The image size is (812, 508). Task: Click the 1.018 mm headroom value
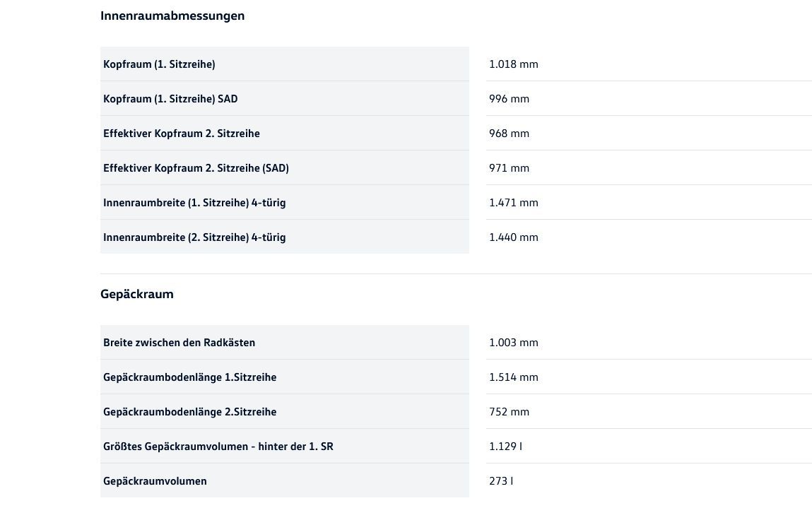coord(514,64)
